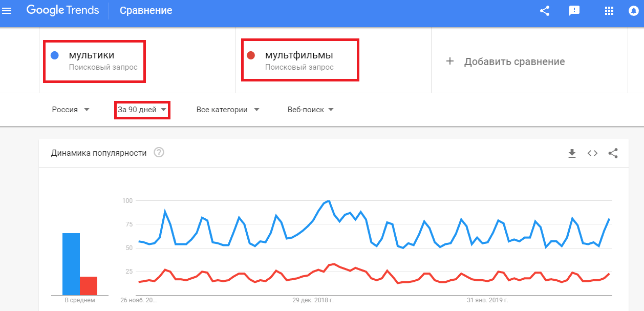Viewport: 644px width, 311px height.
Task: Expand the За 90 дней time range selector
Action: coord(142,109)
